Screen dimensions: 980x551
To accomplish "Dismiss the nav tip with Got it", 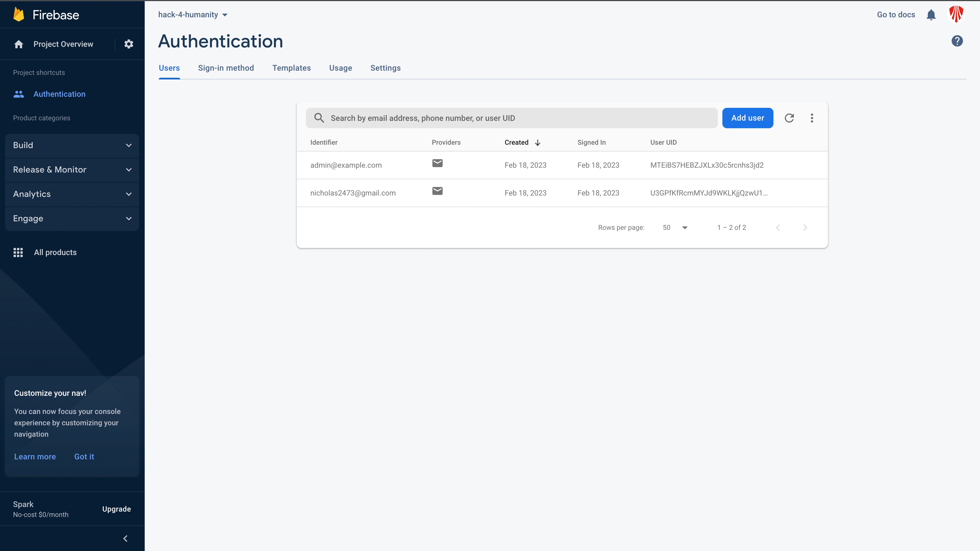I will pyautogui.click(x=84, y=457).
